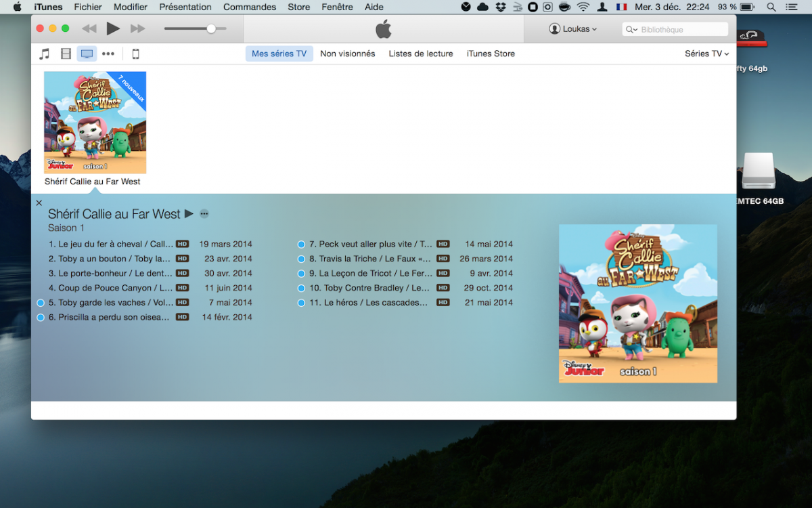This screenshot has height=508, width=812.
Task: Adjust the volume slider knob
Action: (211, 28)
